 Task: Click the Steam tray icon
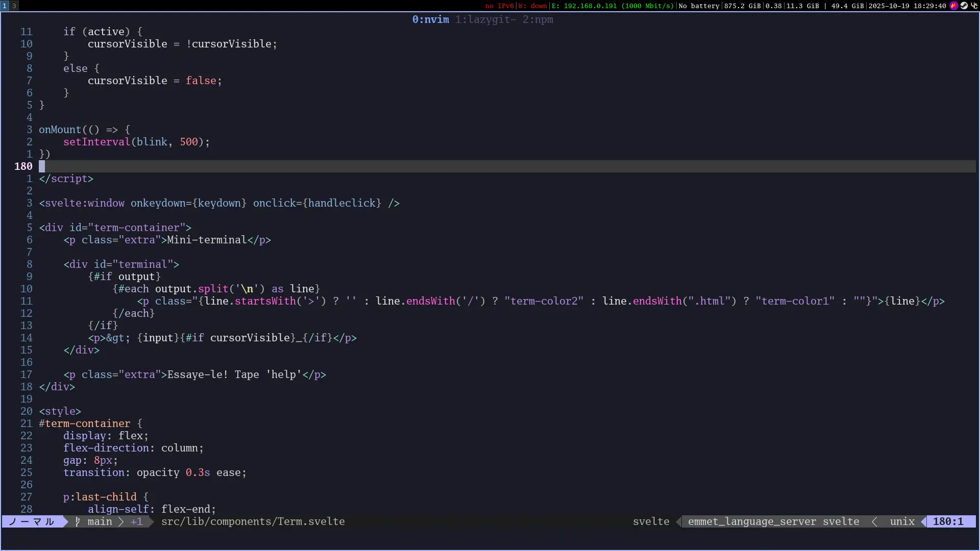[964, 6]
